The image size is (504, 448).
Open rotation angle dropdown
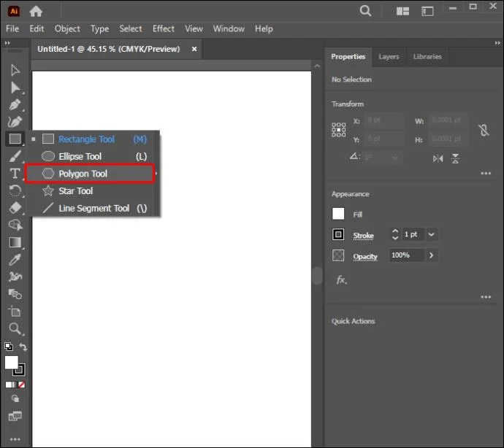coord(394,158)
